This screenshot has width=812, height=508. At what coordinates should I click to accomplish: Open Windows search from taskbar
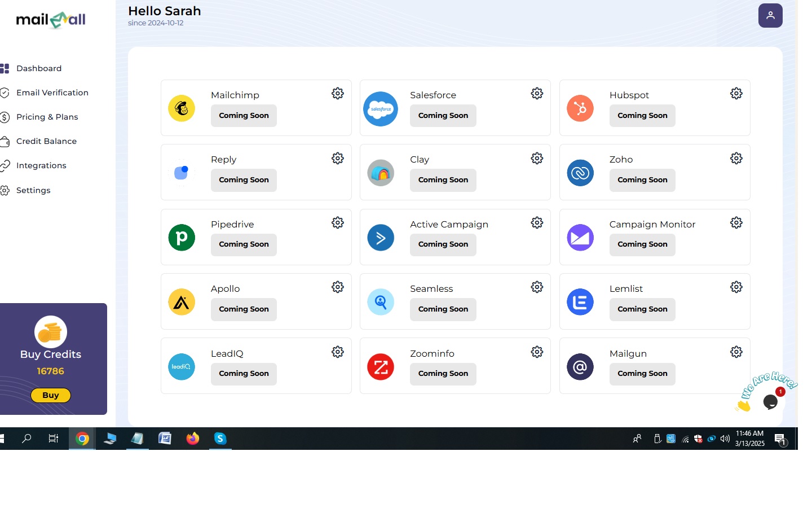[x=27, y=439]
